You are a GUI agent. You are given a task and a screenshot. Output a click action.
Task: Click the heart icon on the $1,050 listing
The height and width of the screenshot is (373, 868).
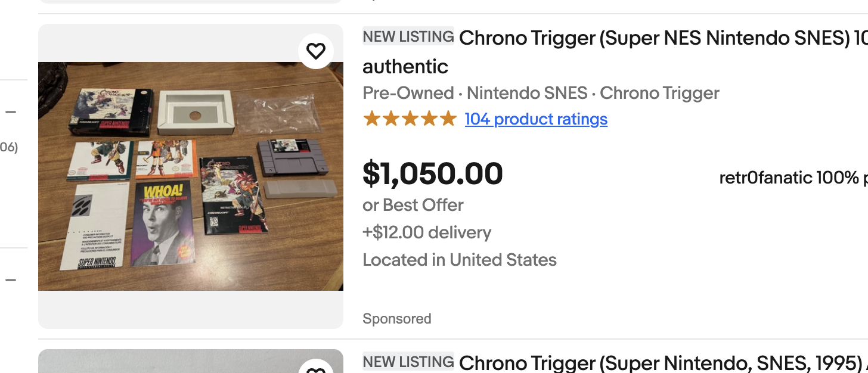[316, 51]
